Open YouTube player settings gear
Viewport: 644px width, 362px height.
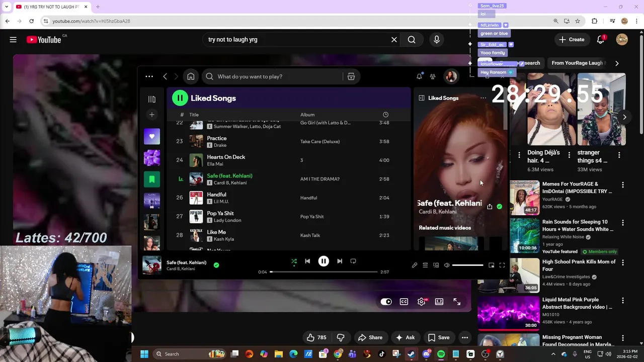[422, 302]
